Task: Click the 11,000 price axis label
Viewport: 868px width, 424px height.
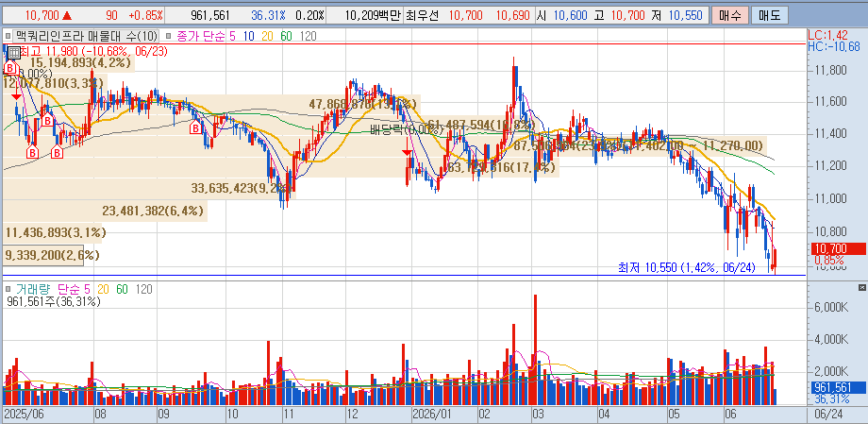Action: pyautogui.click(x=830, y=198)
